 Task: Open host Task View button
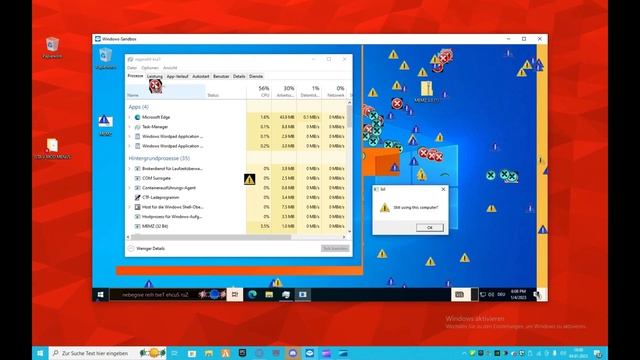click(175, 353)
